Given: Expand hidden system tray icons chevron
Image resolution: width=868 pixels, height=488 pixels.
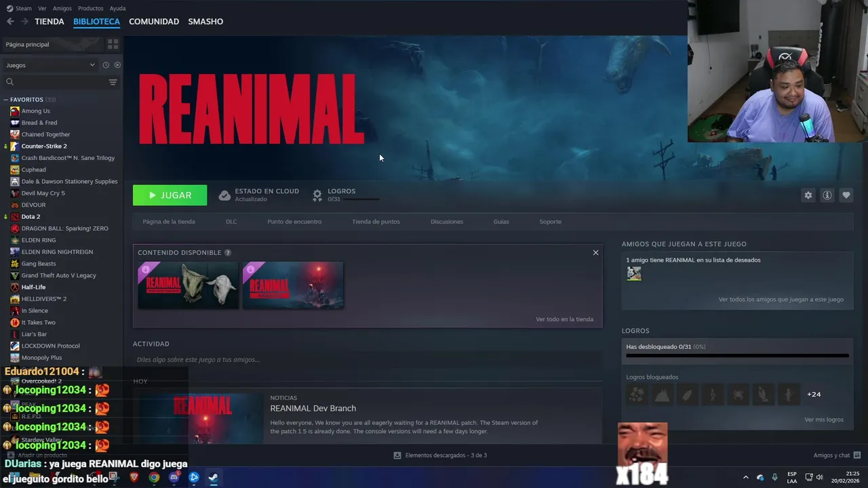Looking at the screenshot, I should (x=746, y=477).
